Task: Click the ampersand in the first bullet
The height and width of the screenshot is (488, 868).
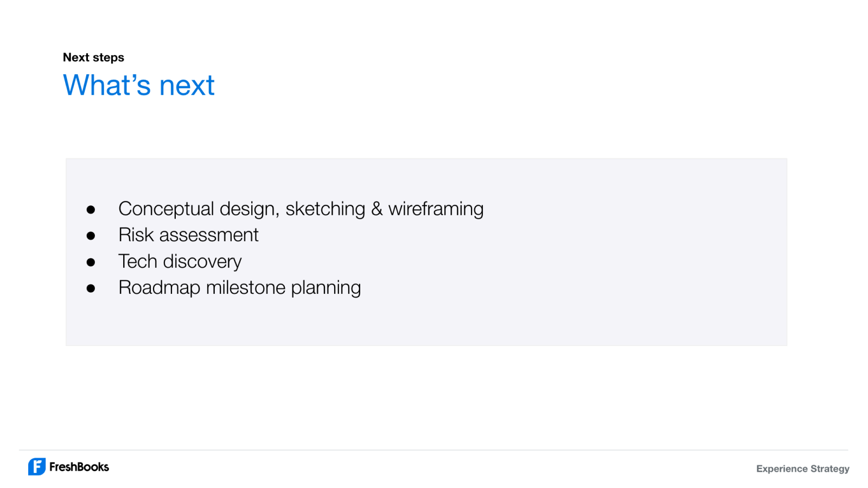Action: click(x=376, y=209)
